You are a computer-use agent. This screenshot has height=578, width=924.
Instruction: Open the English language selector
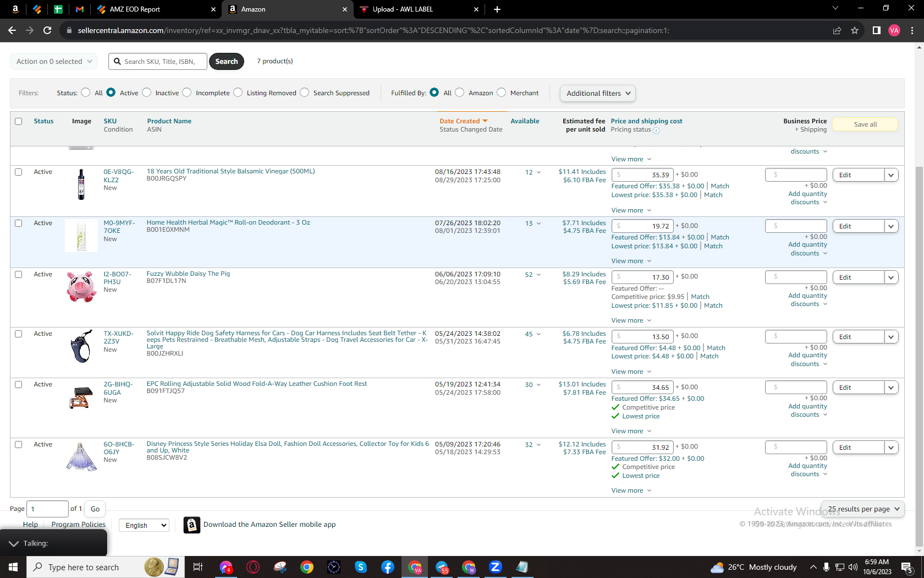[x=144, y=525]
